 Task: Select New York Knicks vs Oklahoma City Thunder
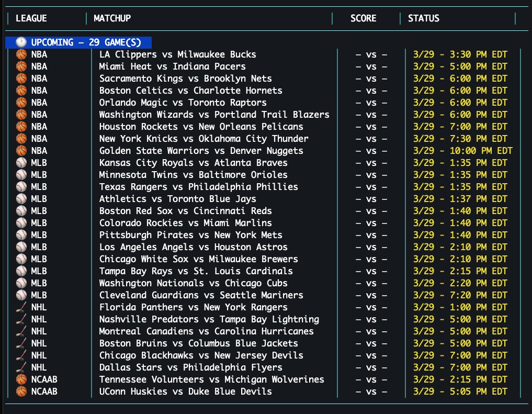[x=204, y=139]
